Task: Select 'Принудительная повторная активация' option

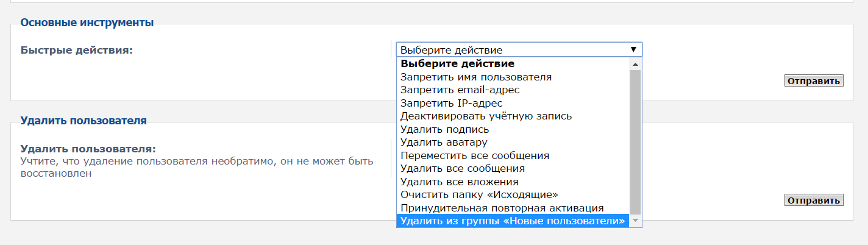Action: pyautogui.click(x=502, y=208)
